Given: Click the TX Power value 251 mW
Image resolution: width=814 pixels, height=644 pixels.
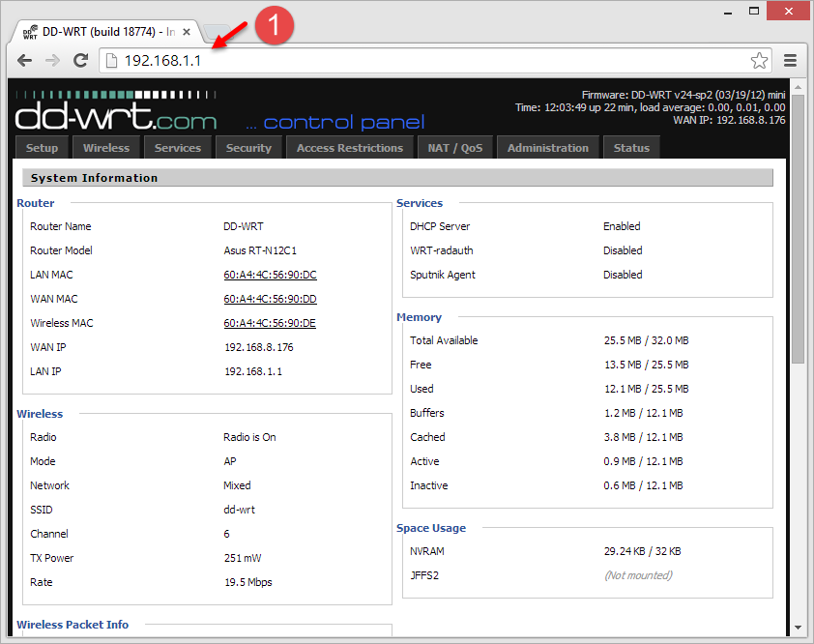Looking at the screenshot, I should coord(243,558).
